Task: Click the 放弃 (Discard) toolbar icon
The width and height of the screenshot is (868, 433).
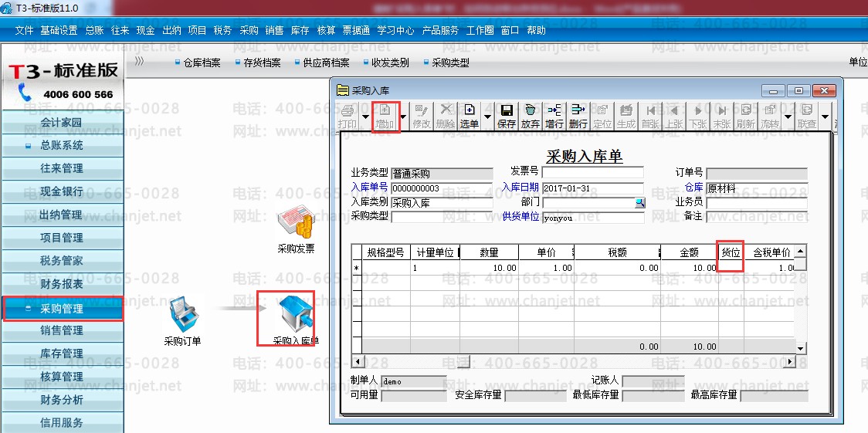Action: [531, 116]
